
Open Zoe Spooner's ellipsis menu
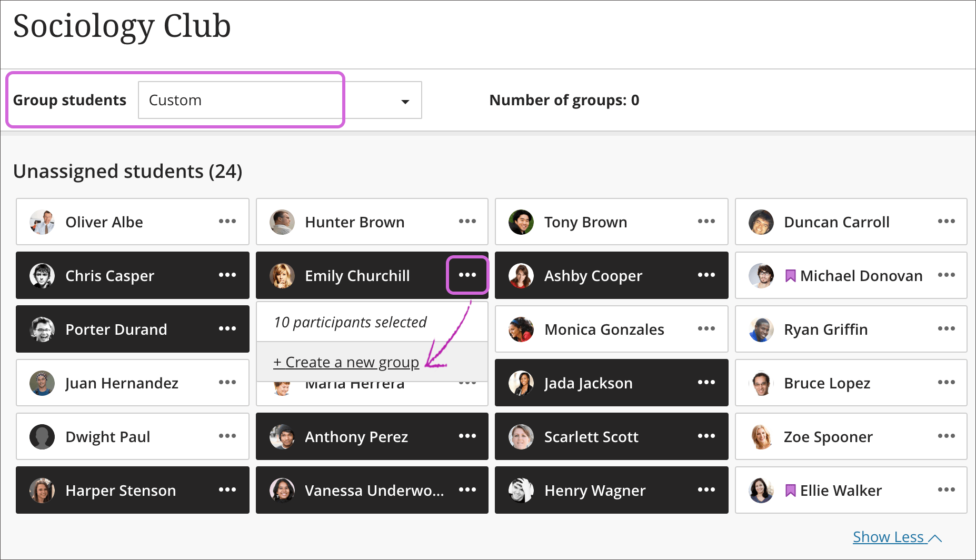(946, 436)
